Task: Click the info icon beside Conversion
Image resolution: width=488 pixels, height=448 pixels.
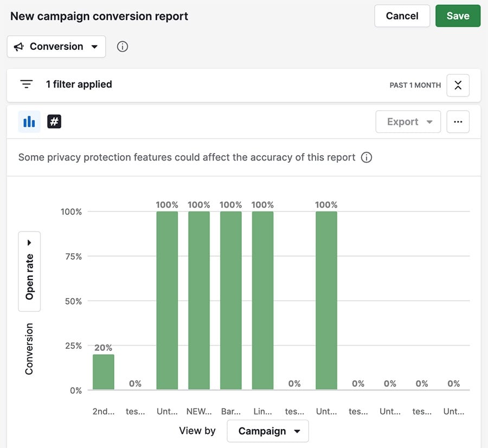Action: (x=122, y=47)
